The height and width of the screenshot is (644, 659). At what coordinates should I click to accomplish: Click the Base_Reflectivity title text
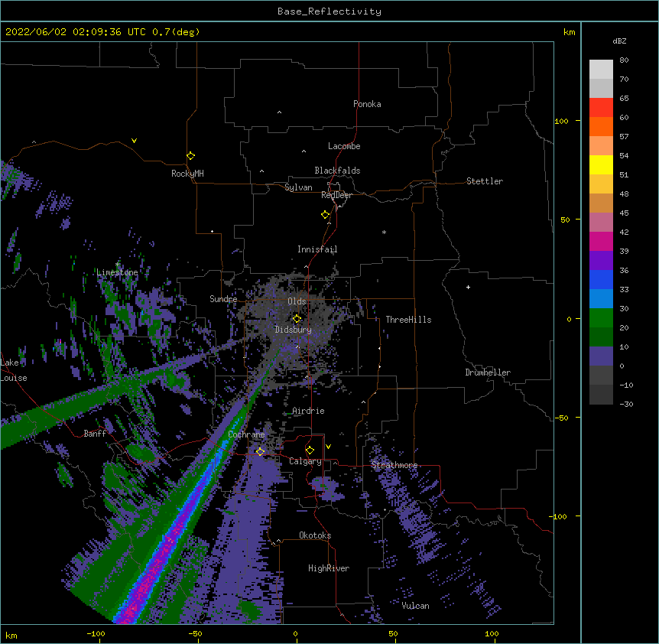point(329,11)
